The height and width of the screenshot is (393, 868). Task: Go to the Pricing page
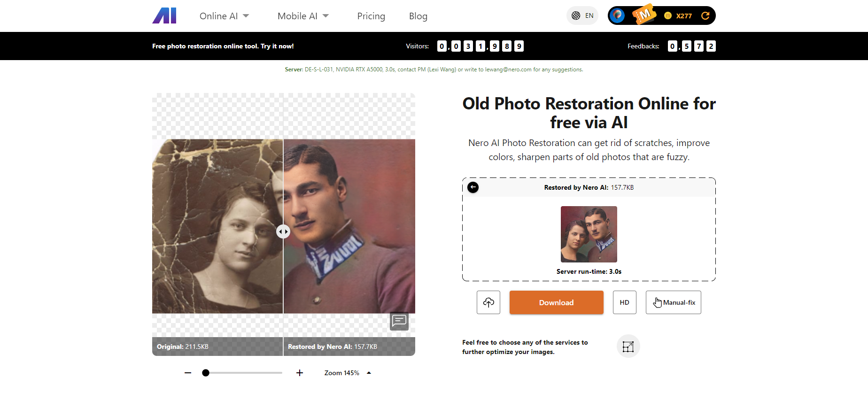coord(371,16)
